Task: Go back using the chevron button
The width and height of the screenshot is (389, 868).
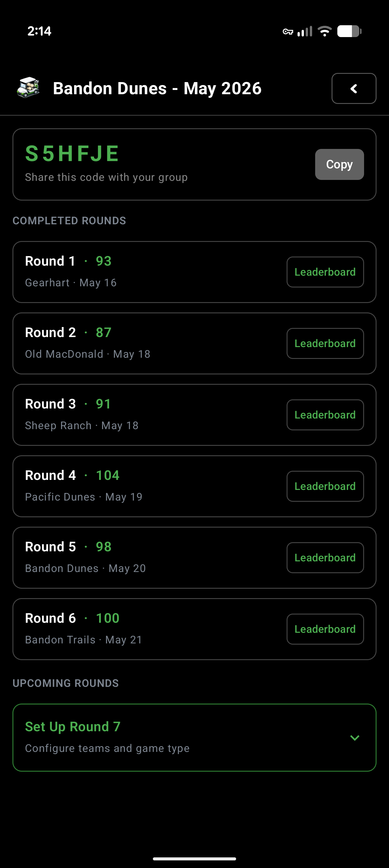Action: (x=354, y=88)
